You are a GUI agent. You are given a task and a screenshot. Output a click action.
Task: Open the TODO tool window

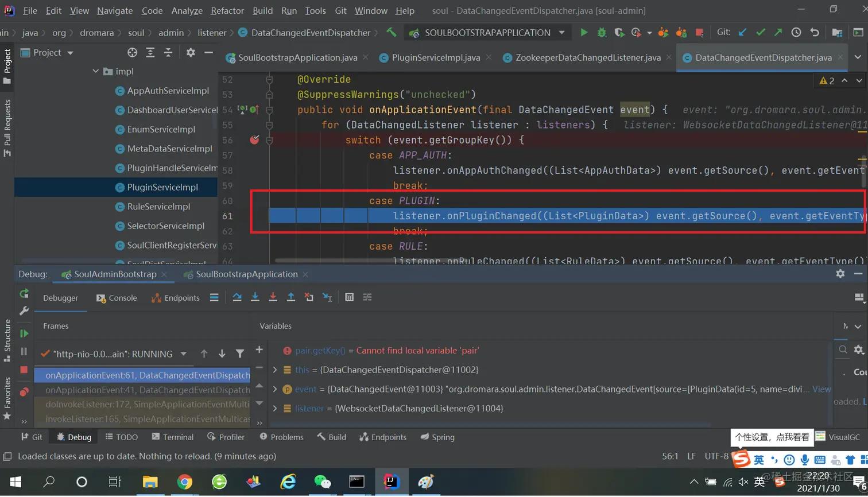click(x=122, y=437)
